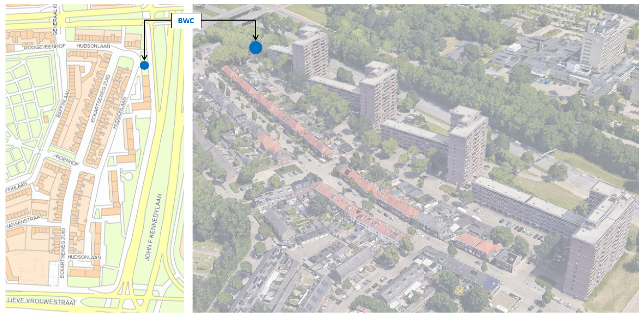Click the arrowhead above the aerial photo marker

coord(255,37)
